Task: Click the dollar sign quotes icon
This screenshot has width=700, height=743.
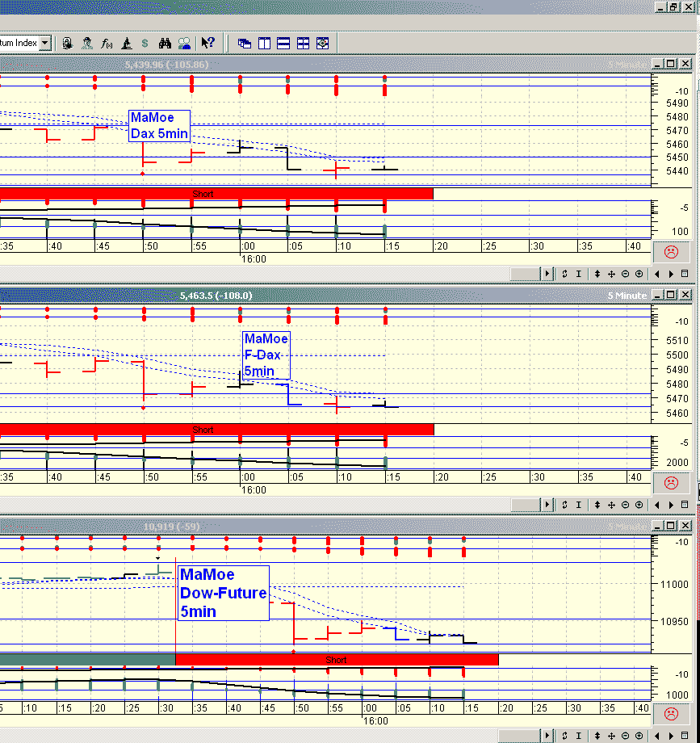Action: point(145,43)
